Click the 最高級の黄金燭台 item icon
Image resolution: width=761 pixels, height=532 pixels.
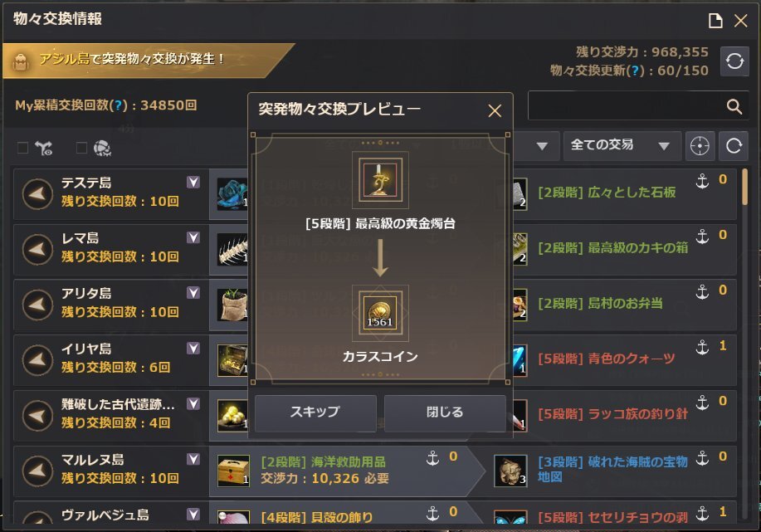coord(380,180)
